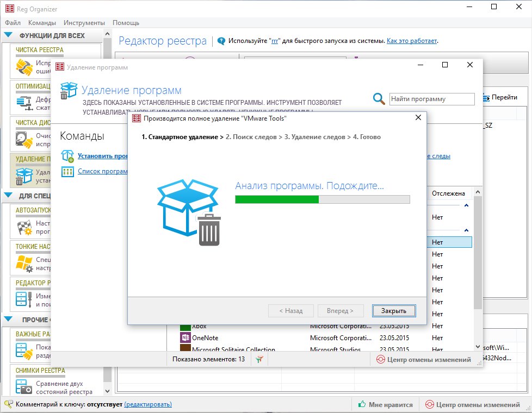The width and height of the screenshot is (532, 413).
Task: Click the blue help bubble icon
Action: pos(221,41)
